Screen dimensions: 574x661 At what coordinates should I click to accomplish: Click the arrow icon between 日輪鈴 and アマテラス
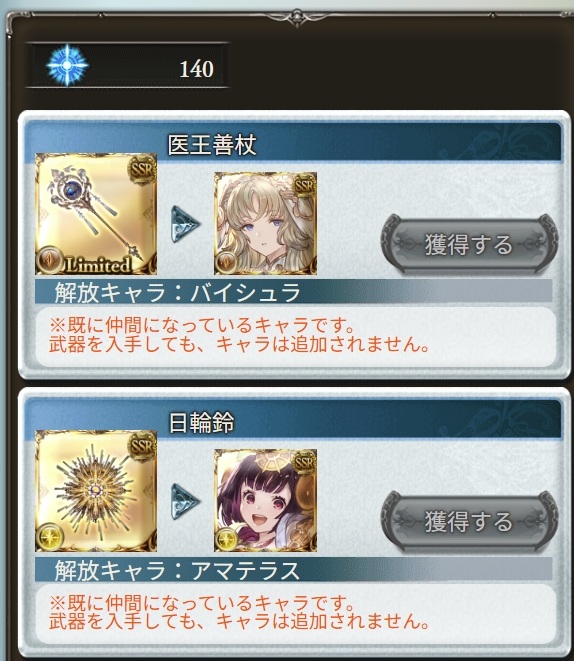(x=185, y=501)
